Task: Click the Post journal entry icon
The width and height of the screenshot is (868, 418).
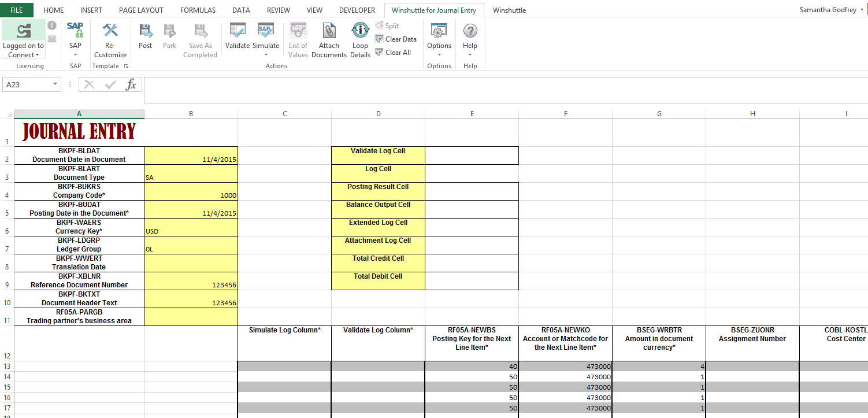Action: pyautogui.click(x=146, y=31)
